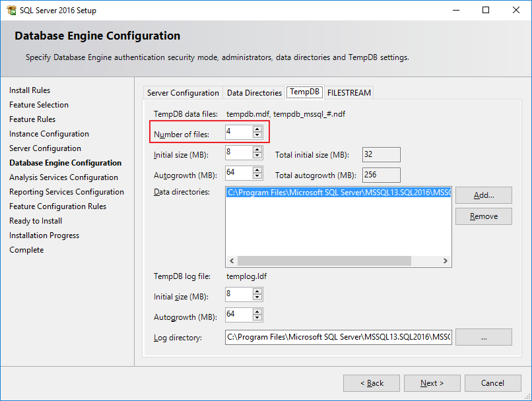Increase the log file autogrowth value
Image resolution: width=532 pixels, height=401 pixels.
257,311
